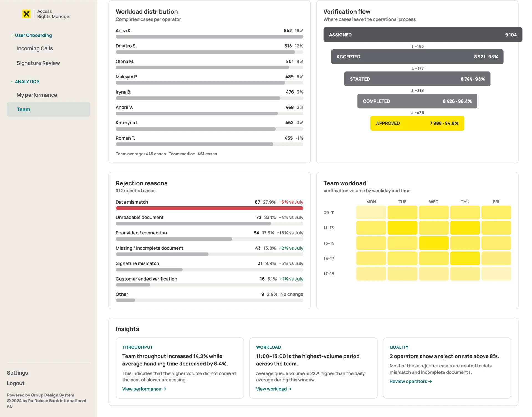532x417 pixels.
Task: Open the Review operators link
Action: click(411, 382)
